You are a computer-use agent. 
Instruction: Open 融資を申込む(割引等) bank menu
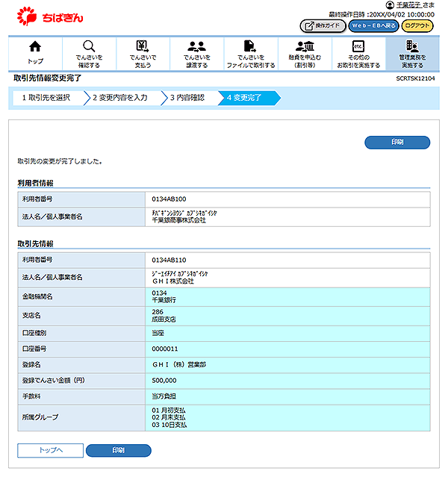[305, 54]
